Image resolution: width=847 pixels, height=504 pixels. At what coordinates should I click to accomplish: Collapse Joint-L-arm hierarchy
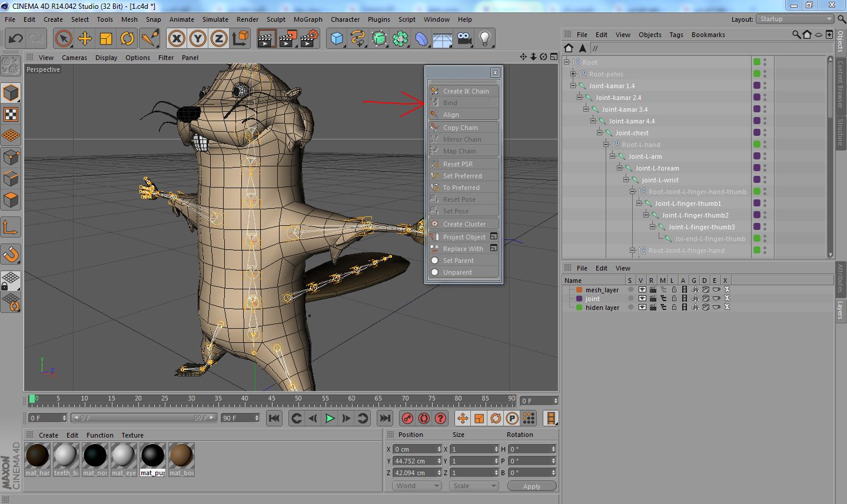click(x=613, y=156)
